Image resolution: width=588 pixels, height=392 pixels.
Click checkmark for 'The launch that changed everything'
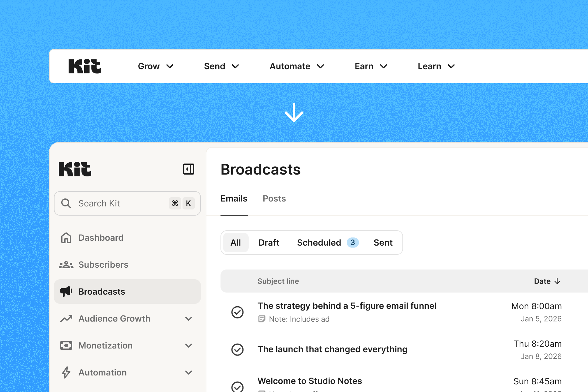pyautogui.click(x=237, y=349)
